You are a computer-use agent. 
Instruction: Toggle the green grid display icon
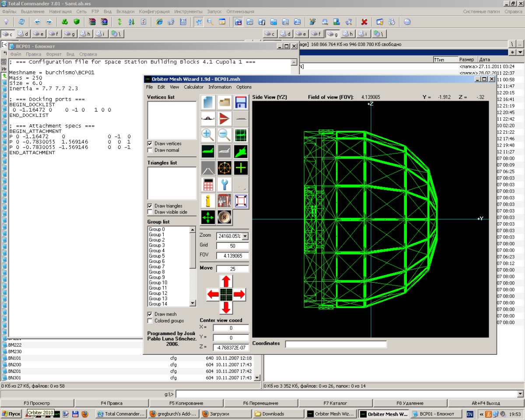click(x=241, y=135)
